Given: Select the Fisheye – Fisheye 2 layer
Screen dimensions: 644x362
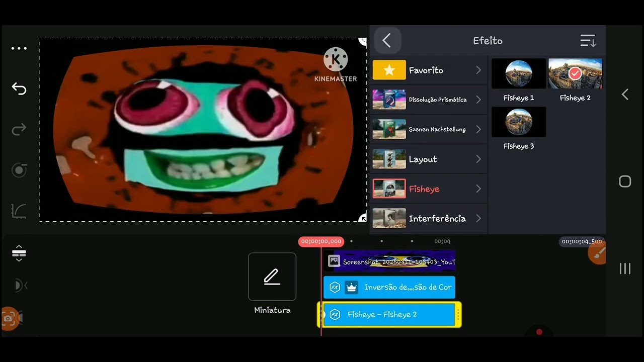Looking at the screenshot, I should tap(389, 315).
